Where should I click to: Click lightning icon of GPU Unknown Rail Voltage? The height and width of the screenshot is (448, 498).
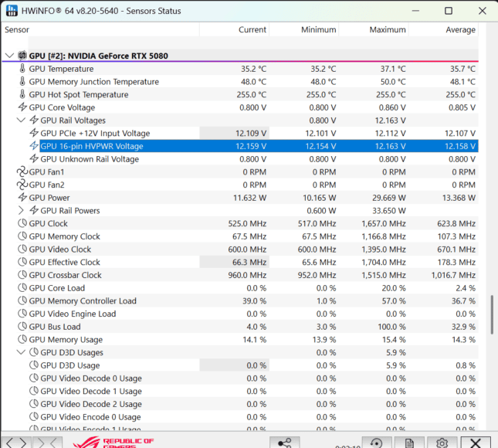(34, 158)
